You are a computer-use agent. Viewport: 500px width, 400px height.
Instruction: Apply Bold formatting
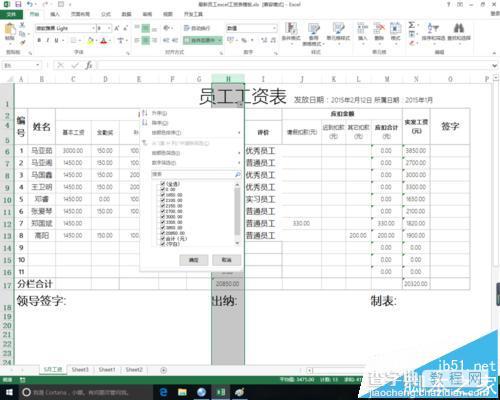click(x=39, y=40)
